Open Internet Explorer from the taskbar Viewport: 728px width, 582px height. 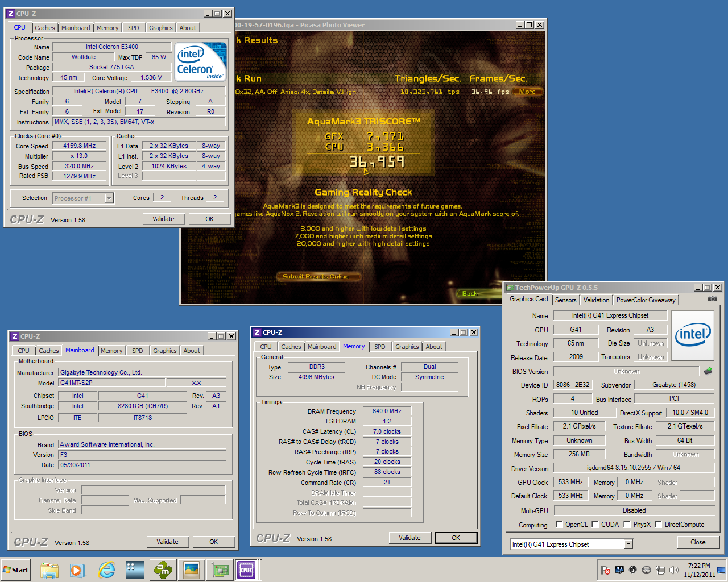point(106,569)
